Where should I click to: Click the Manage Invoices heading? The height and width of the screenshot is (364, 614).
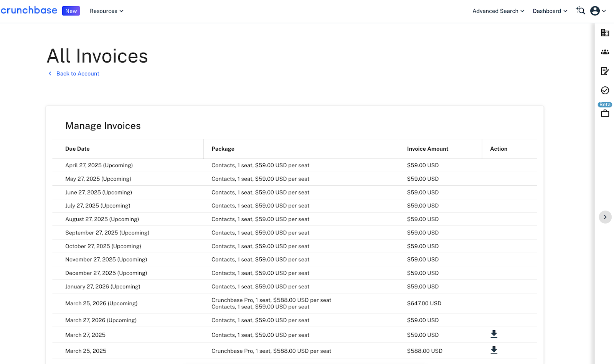(x=103, y=126)
